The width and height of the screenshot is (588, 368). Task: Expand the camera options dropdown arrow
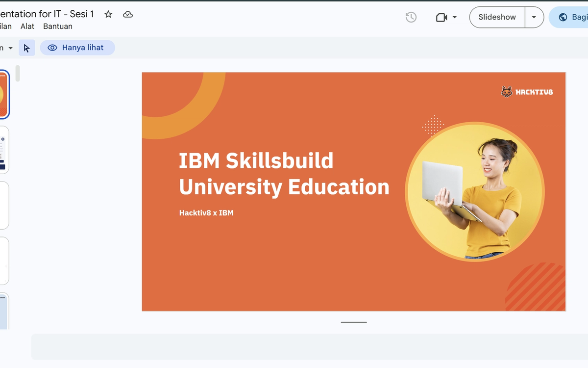click(455, 17)
